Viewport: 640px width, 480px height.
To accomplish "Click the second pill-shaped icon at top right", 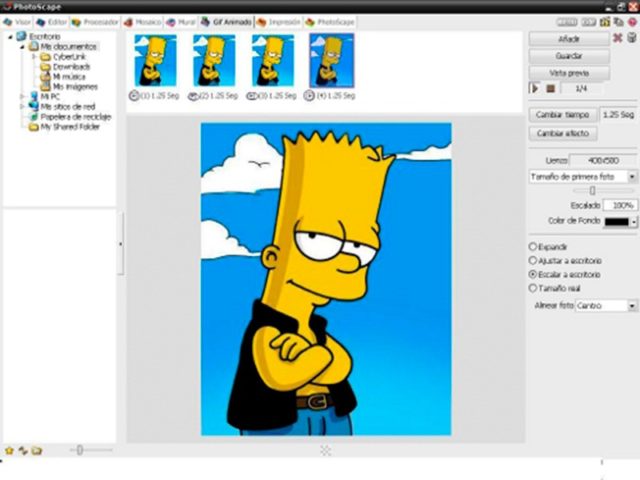I will [x=589, y=22].
